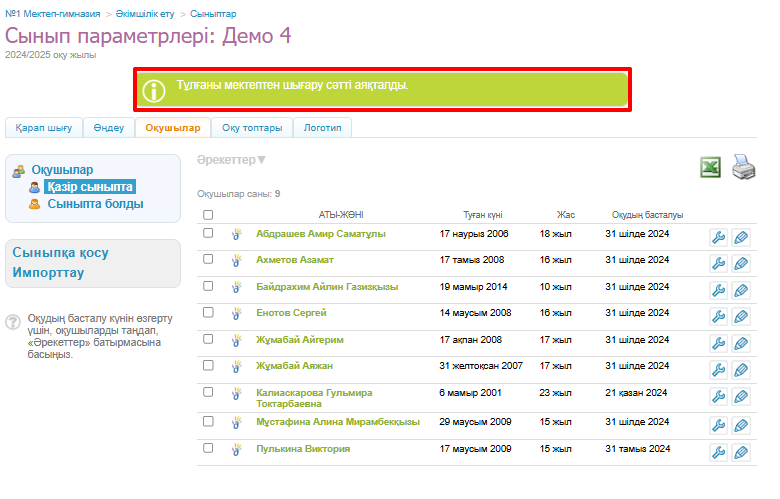Open the Әрекеттер actions dropdown
This screenshot has width=780, height=499.
point(232,160)
